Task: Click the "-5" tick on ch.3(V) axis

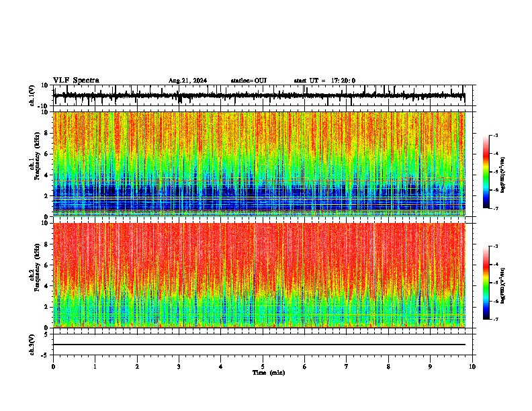Action: (x=45, y=355)
